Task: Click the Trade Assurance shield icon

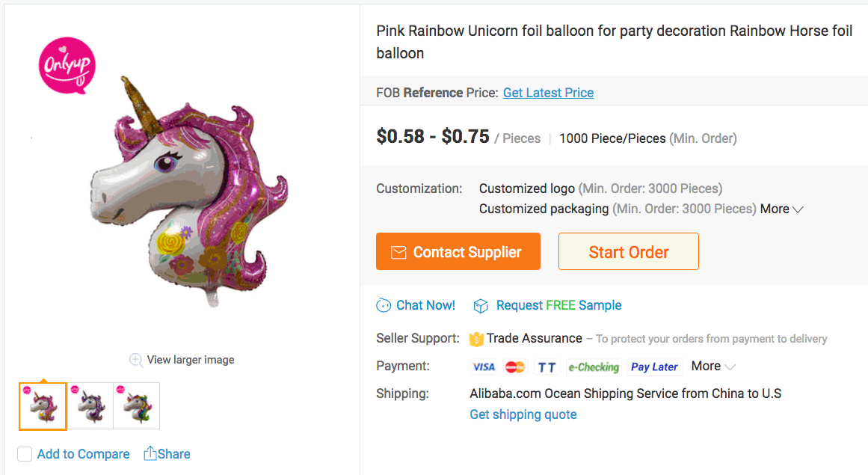Action: (x=476, y=339)
